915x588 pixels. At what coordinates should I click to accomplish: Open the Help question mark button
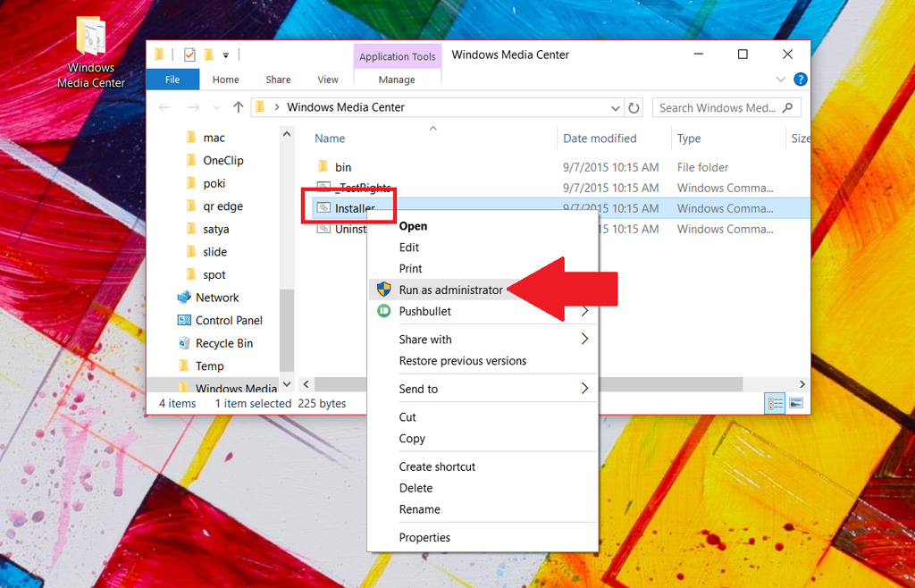pos(801,79)
